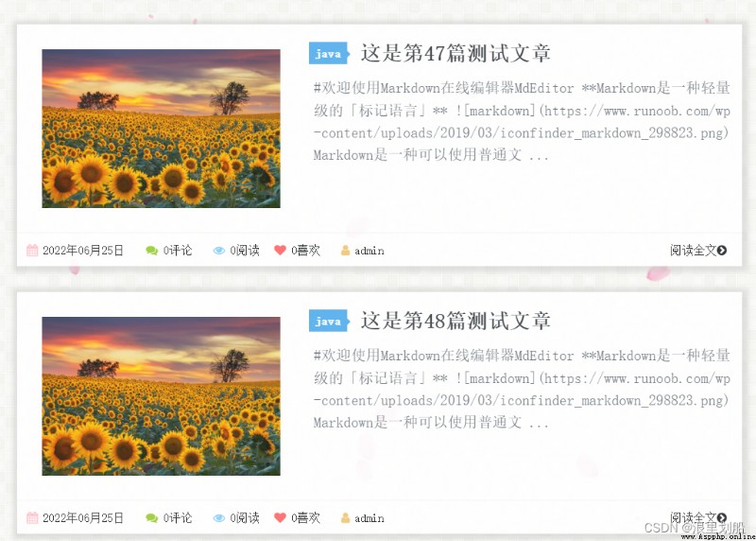Like article 47 with the red heart icon

point(280,250)
